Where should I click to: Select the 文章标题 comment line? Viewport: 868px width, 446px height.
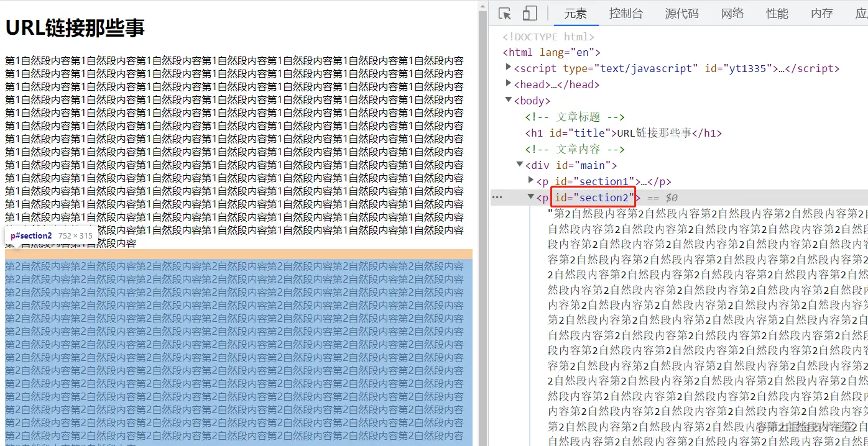pos(575,117)
